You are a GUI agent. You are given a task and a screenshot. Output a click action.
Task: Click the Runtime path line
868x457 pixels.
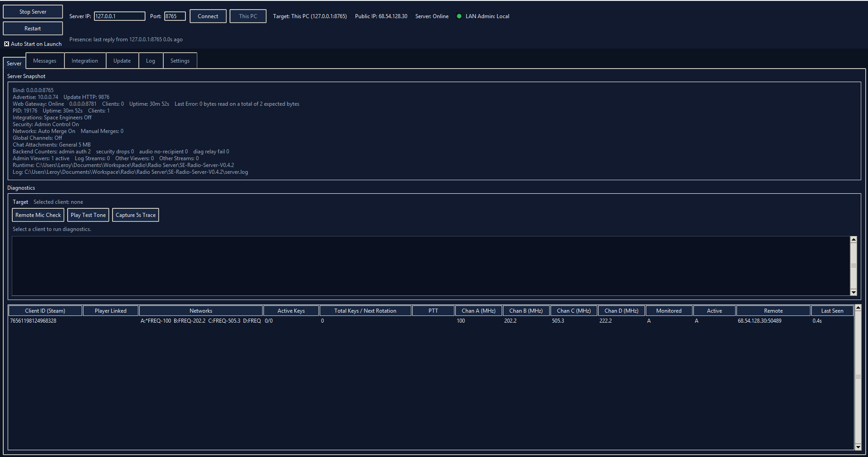coord(123,165)
